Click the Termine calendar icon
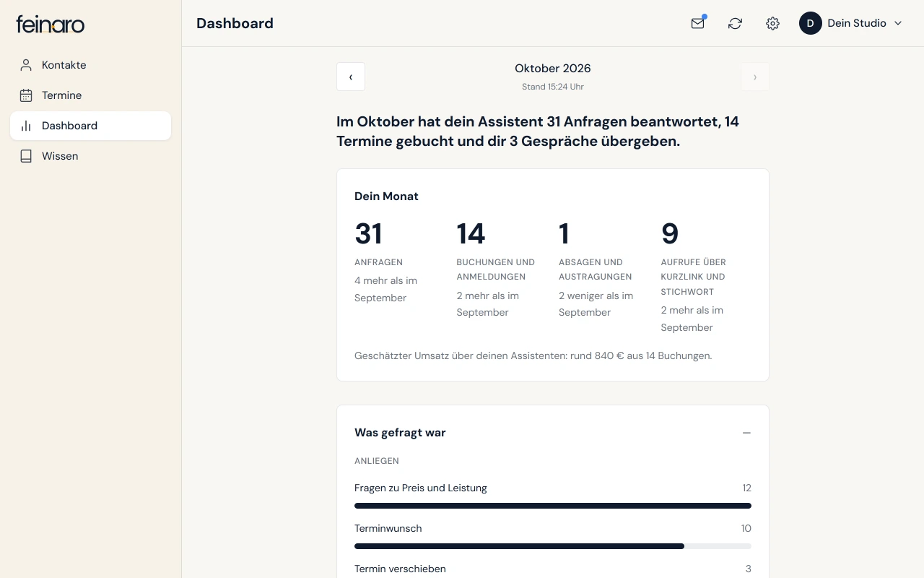The width and height of the screenshot is (924, 578). point(26,95)
